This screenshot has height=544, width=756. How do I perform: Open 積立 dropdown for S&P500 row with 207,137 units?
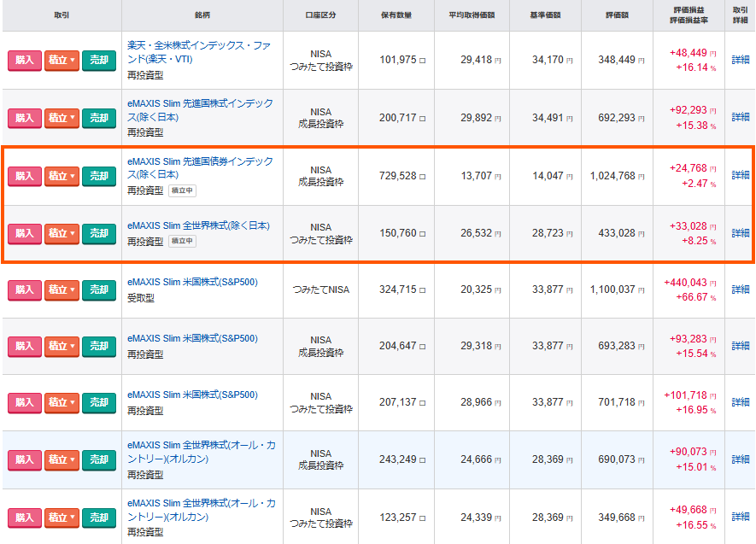[62, 403]
